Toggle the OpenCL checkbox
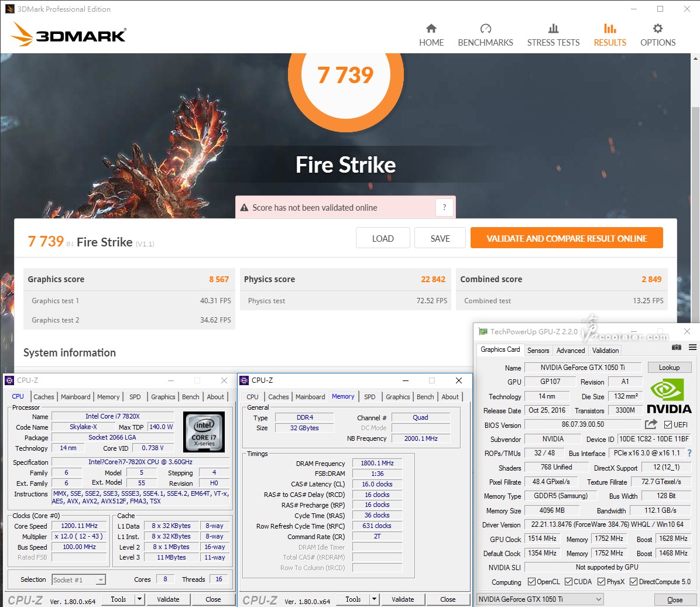This screenshot has width=700, height=607. click(531, 582)
